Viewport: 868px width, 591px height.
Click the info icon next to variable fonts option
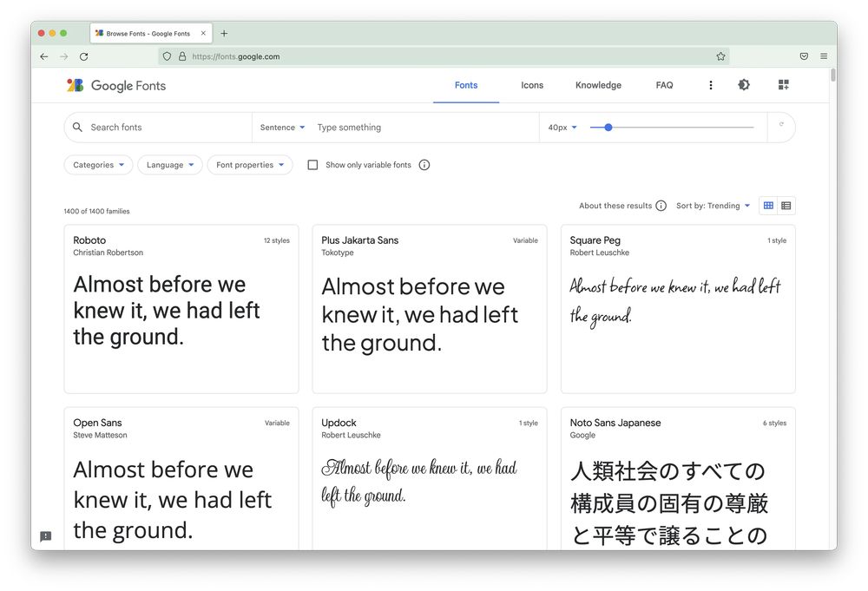[x=424, y=164]
